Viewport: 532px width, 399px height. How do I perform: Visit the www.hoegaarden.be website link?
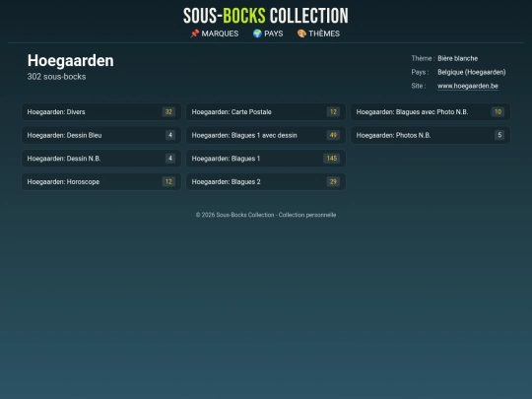click(x=468, y=86)
